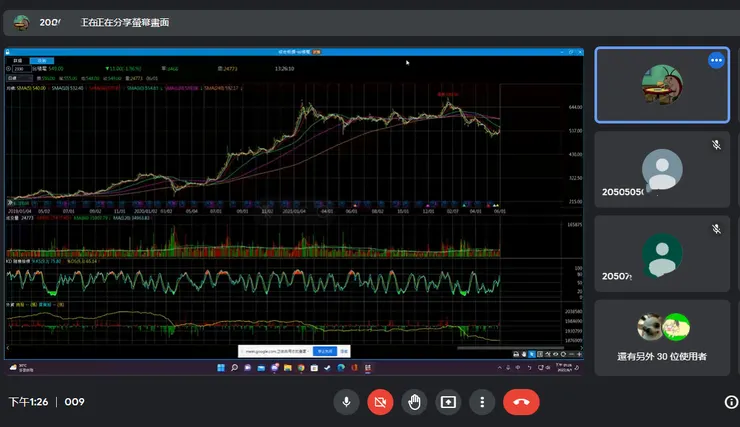Click the blue stop sharing button
Screen dimensions: 740x427
point(325,352)
